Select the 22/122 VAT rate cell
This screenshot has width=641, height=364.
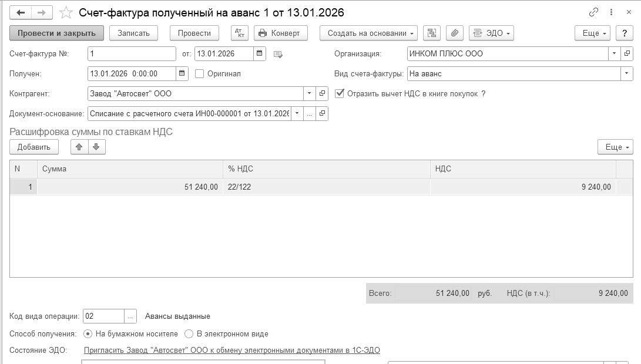[x=327, y=187]
